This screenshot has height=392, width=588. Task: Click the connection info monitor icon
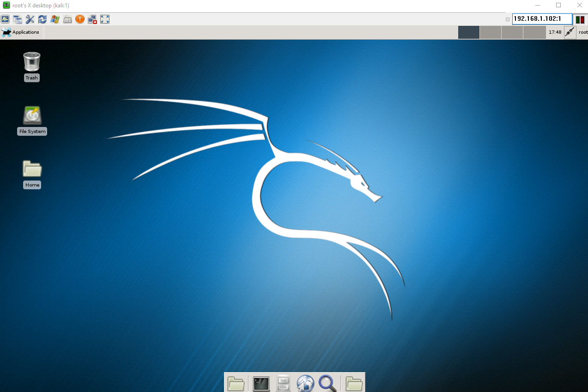coord(6,19)
